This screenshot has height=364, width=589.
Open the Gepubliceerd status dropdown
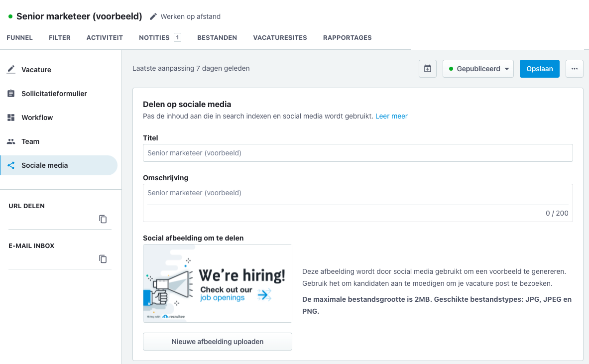tap(477, 68)
